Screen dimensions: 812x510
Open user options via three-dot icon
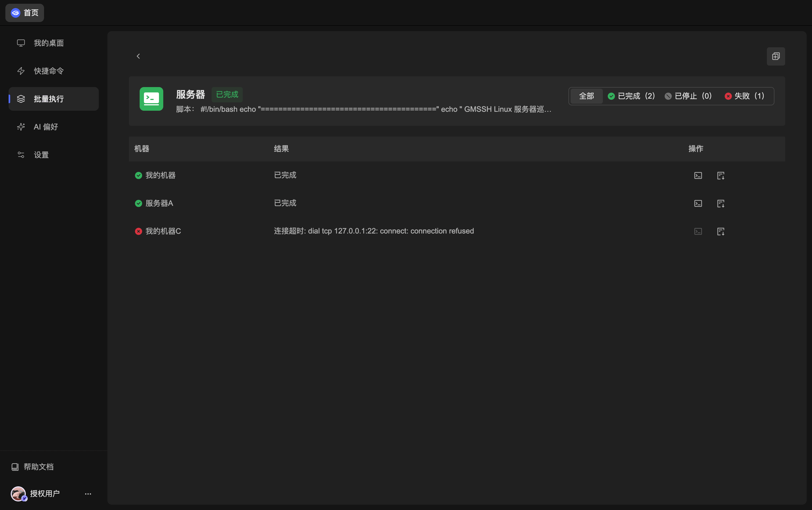tap(88, 494)
